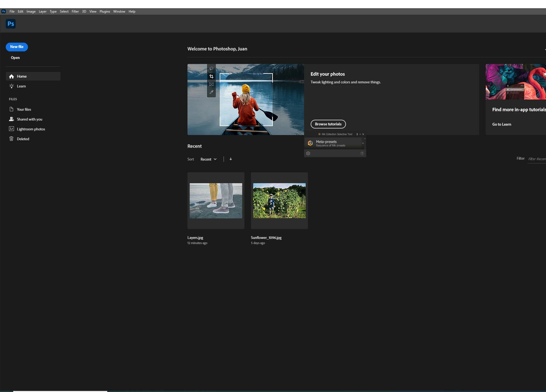Open the Filter menu
Screen dimensions: 546x392
pyautogui.click(x=75, y=11)
